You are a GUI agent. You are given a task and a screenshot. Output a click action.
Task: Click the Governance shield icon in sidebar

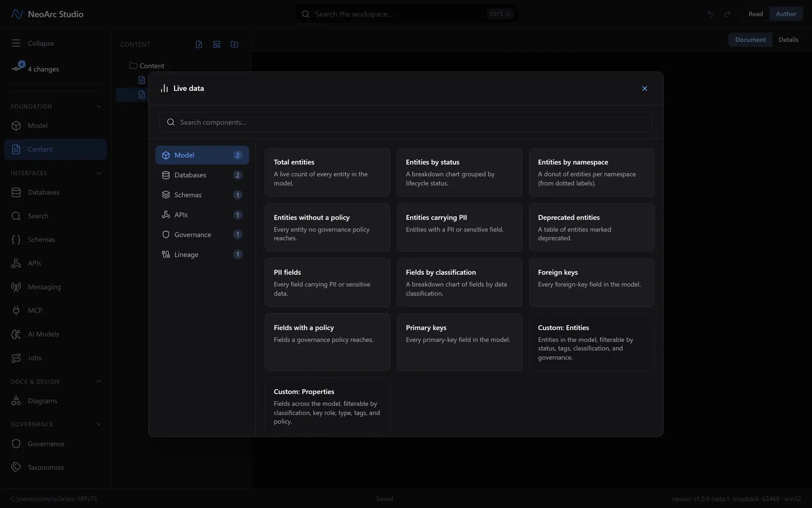[x=16, y=444]
